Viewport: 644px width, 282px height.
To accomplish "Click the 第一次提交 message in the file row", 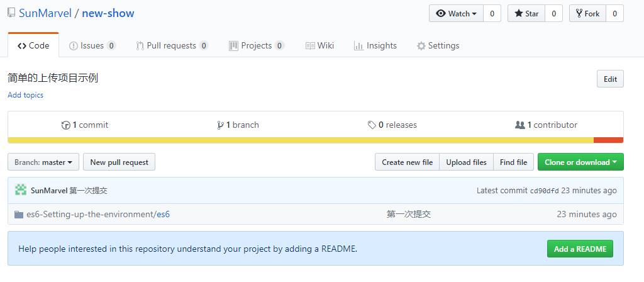I will point(409,214).
